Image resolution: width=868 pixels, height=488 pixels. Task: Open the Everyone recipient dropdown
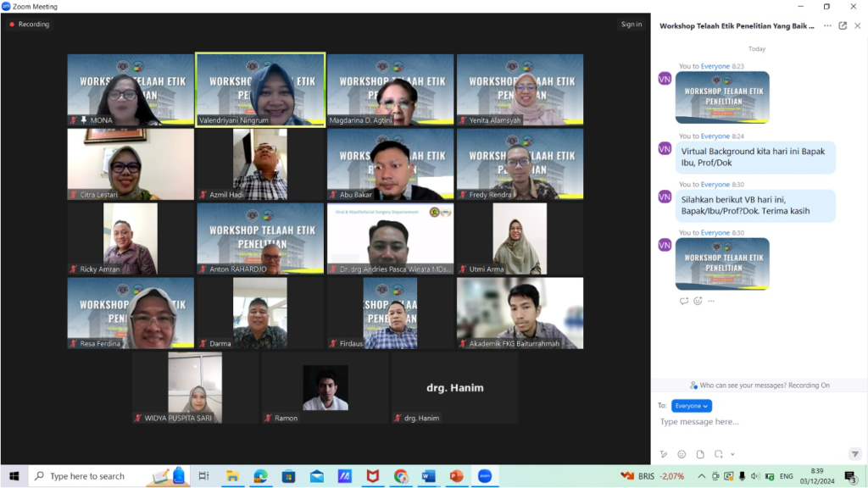(692, 406)
